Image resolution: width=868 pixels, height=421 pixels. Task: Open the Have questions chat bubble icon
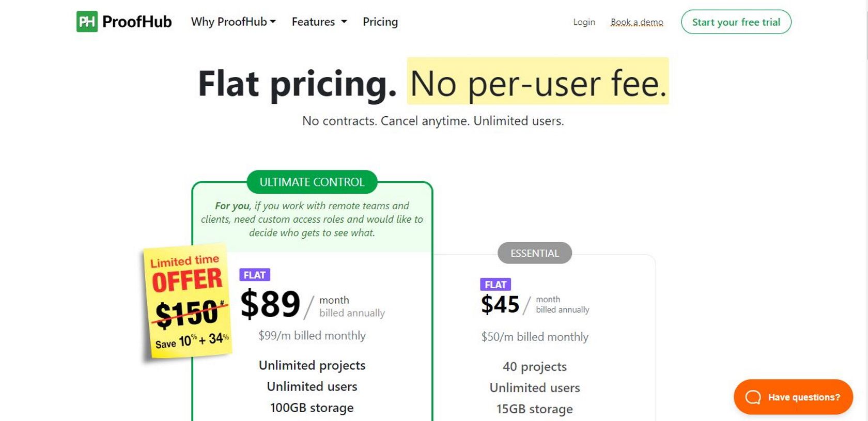point(752,397)
